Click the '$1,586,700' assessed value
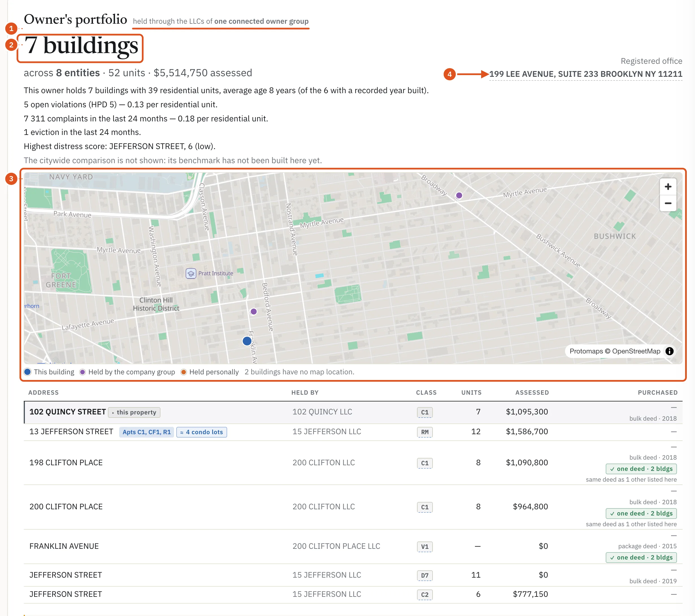Screen dimensions: 695x616 point(527,431)
